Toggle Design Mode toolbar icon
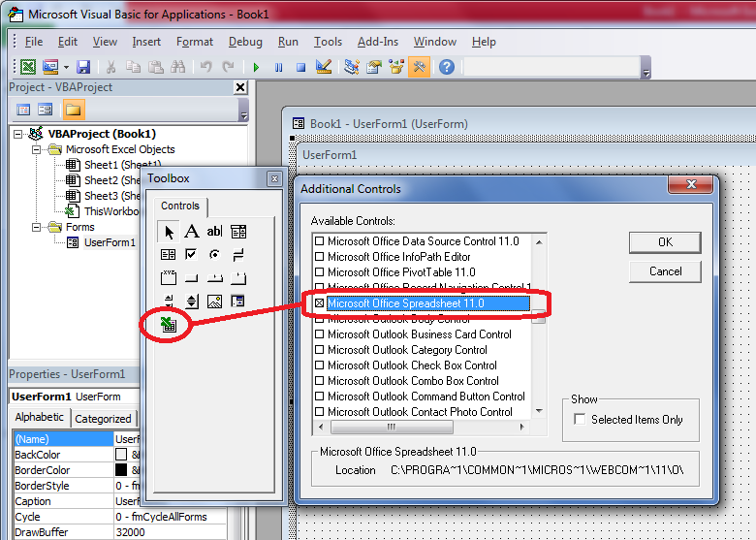Screen dimensions: 756x540 point(323,67)
